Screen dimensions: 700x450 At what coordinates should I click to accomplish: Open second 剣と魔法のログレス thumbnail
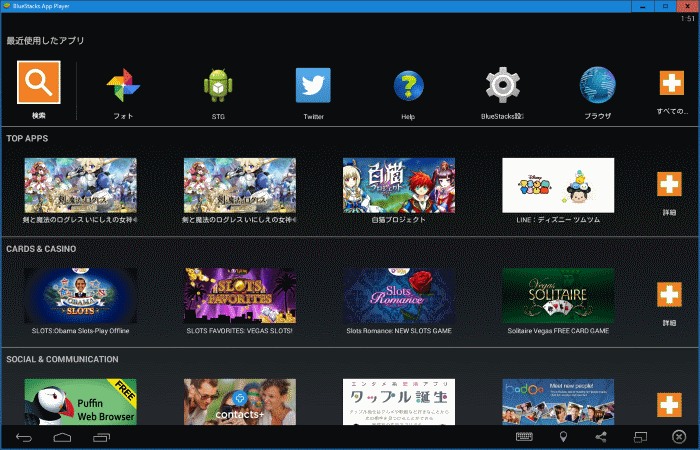[240, 185]
